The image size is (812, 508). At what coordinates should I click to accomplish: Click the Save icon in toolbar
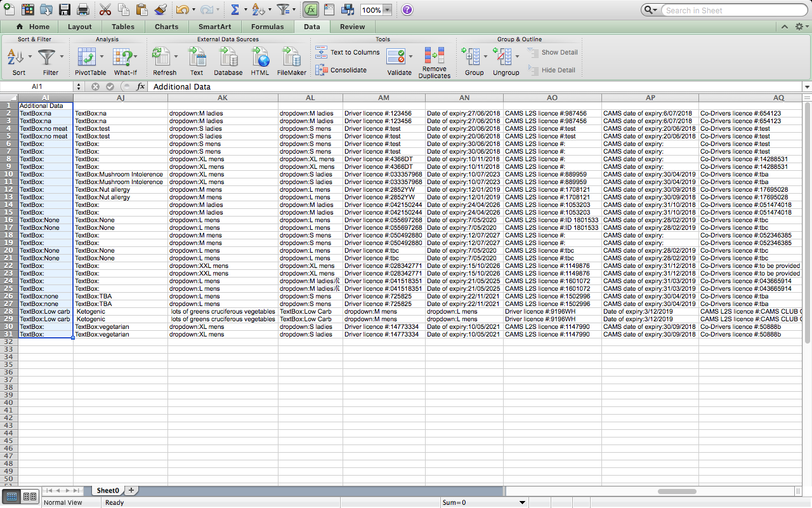[x=65, y=10]
